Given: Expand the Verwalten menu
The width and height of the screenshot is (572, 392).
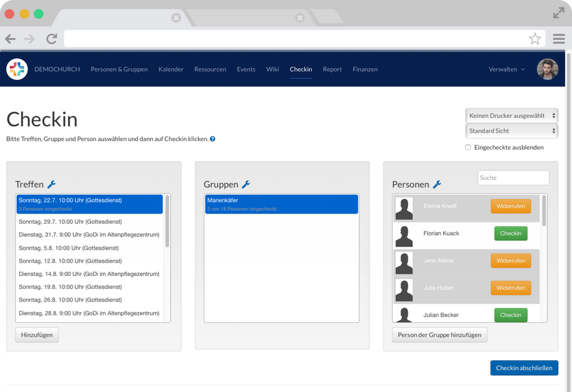Looking at the screenshot, I should coord(506,69).
